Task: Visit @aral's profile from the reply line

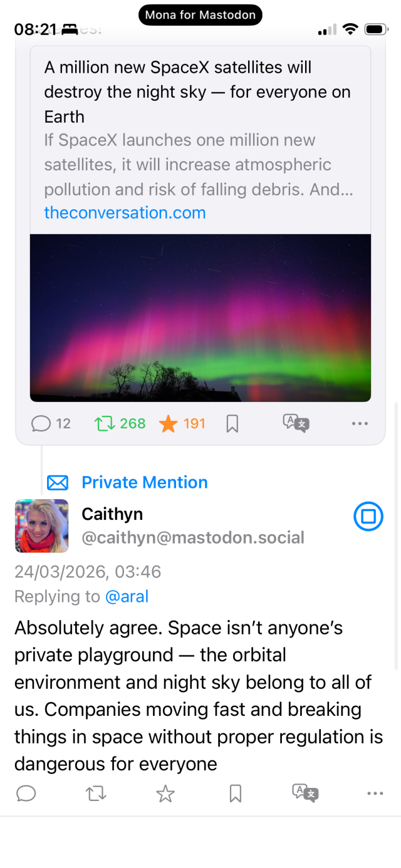Action: point(127,596)
